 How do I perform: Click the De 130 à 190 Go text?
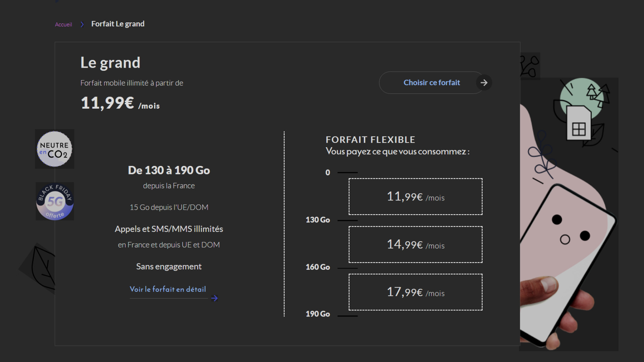(x=169, y=170)
